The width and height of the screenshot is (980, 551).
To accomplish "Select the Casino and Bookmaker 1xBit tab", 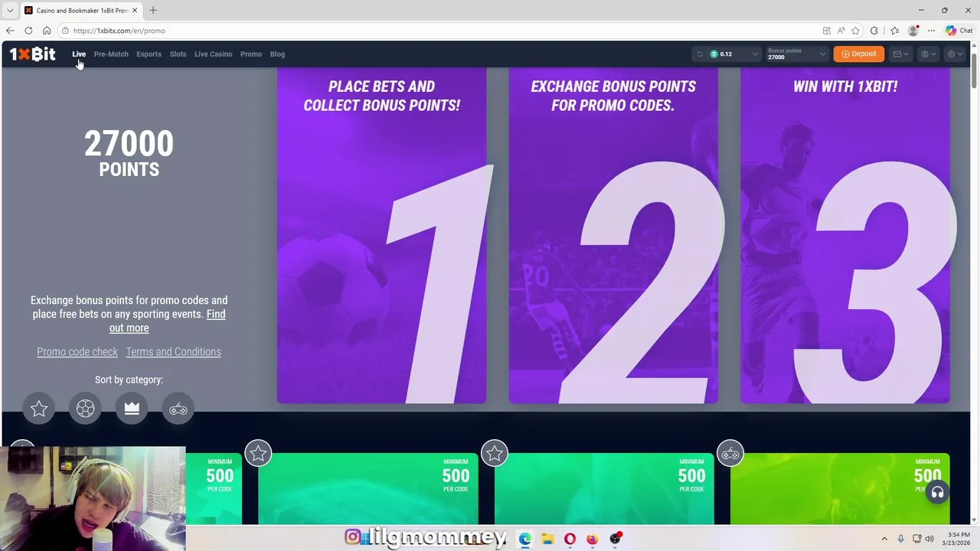I will pyautogui.click(x=81, y=11).
